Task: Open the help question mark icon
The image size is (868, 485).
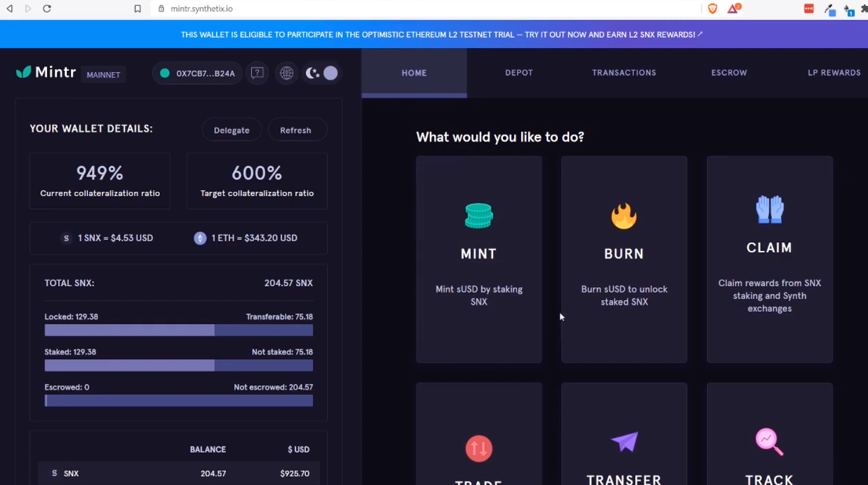Action: click(x=257, y=73)
